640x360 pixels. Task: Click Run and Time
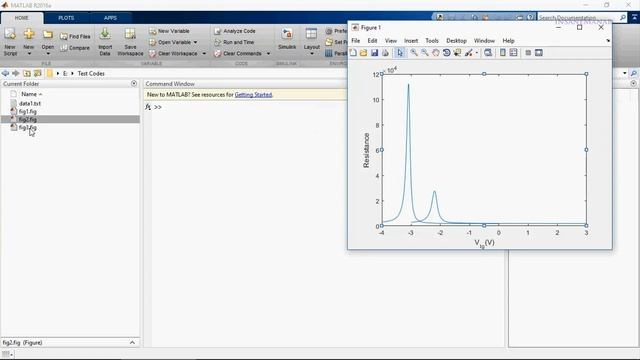[234, 42]
